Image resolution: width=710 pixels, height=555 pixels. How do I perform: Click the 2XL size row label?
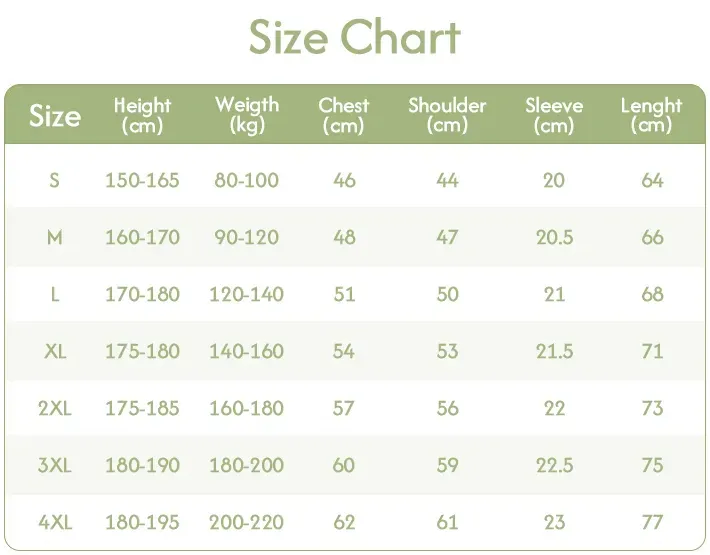coord(54,409)
